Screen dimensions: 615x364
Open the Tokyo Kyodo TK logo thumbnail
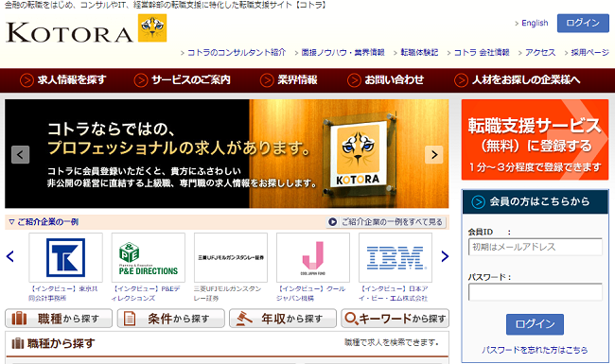(x=65, y=257)
